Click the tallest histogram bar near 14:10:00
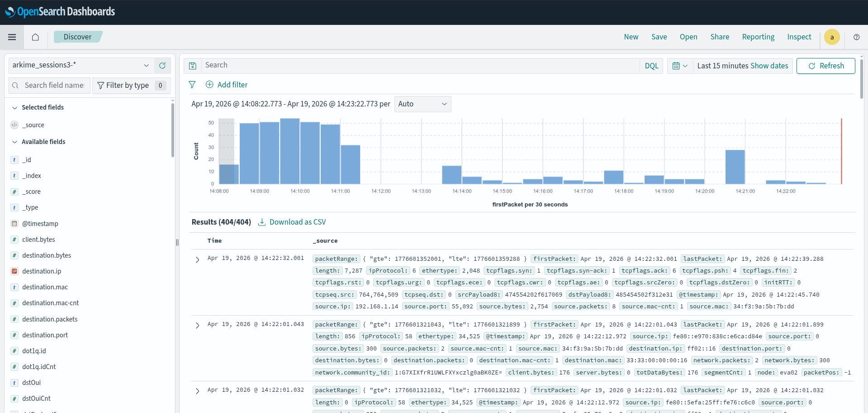This screenshot has width=868, height=413. pyautogui.click(x=290, y=151)
